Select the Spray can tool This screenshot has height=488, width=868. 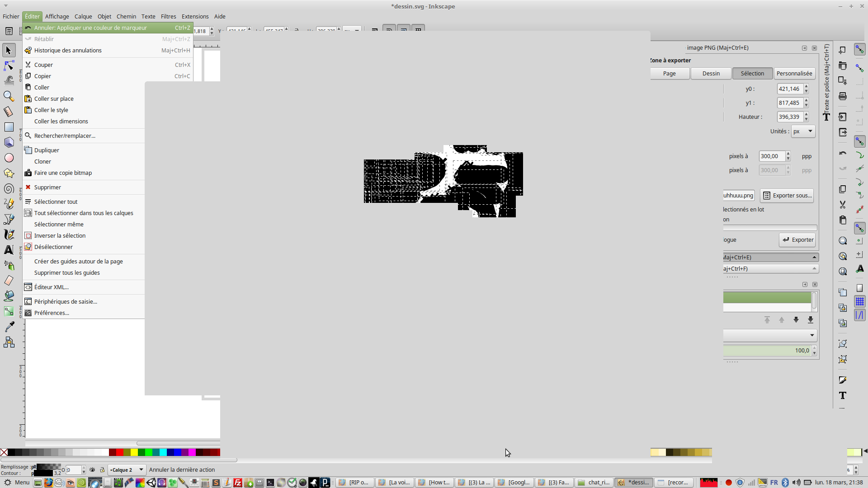(9, 265)
